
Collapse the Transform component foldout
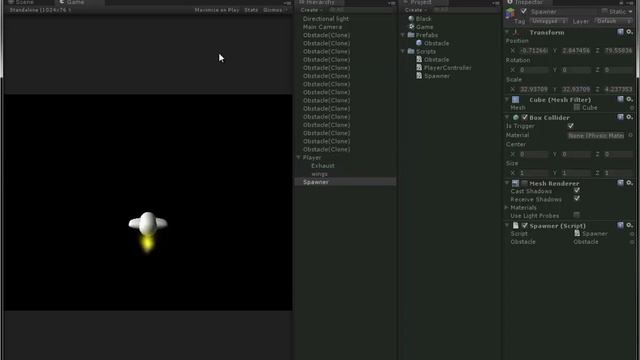507,32
